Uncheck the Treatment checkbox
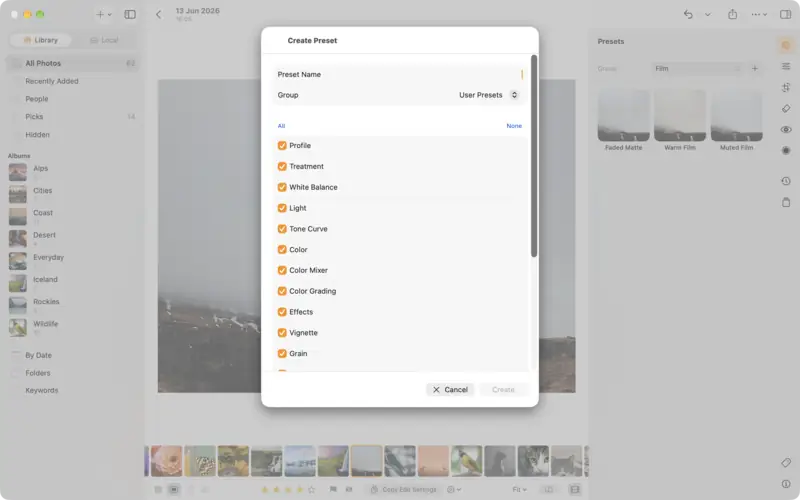800x500 pixels. tap(282, 166)
